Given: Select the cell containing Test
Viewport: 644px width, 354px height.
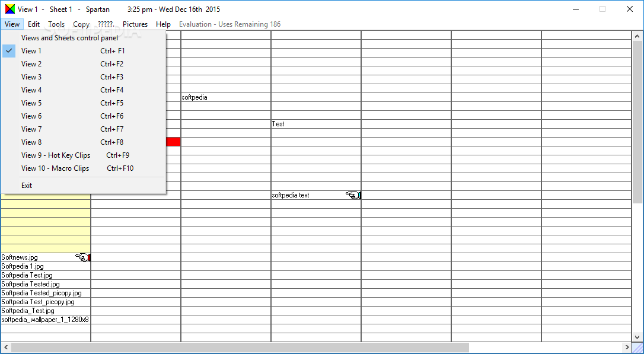Looking at the screenshot, I should [316, 124].
